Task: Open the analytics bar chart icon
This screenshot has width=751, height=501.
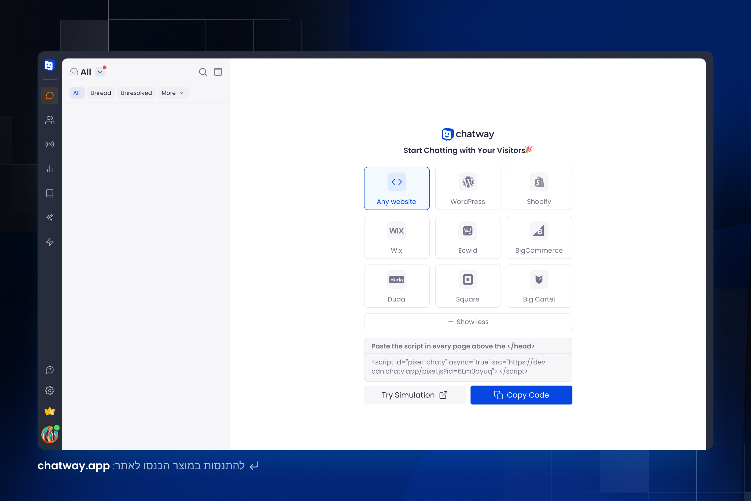Action: 49,169
